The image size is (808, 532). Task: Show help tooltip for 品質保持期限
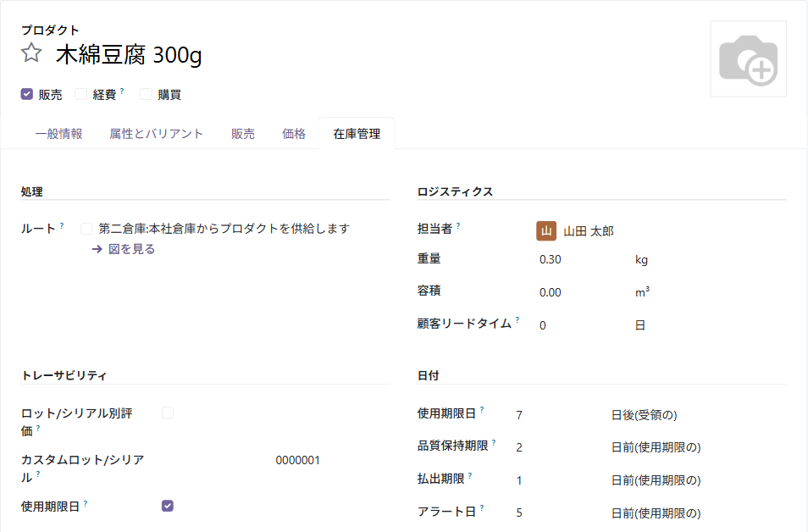click(x=494, y=443)
